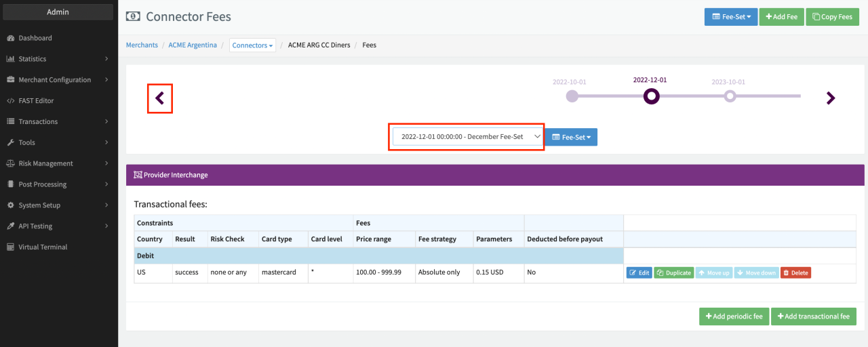Click the API Testing rocket icon
Image resolution: width=868 pixels, height=347 pixels.
[11, 226]
